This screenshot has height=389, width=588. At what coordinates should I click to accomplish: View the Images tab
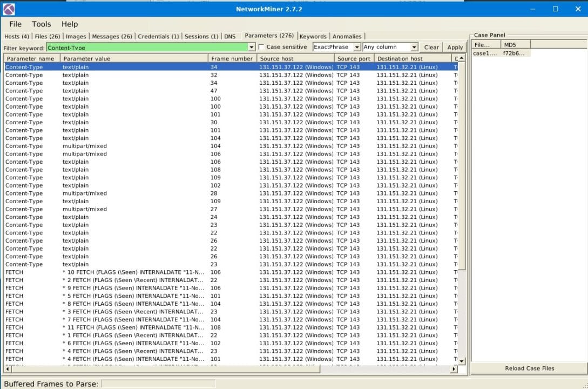[x=76, y=36]
